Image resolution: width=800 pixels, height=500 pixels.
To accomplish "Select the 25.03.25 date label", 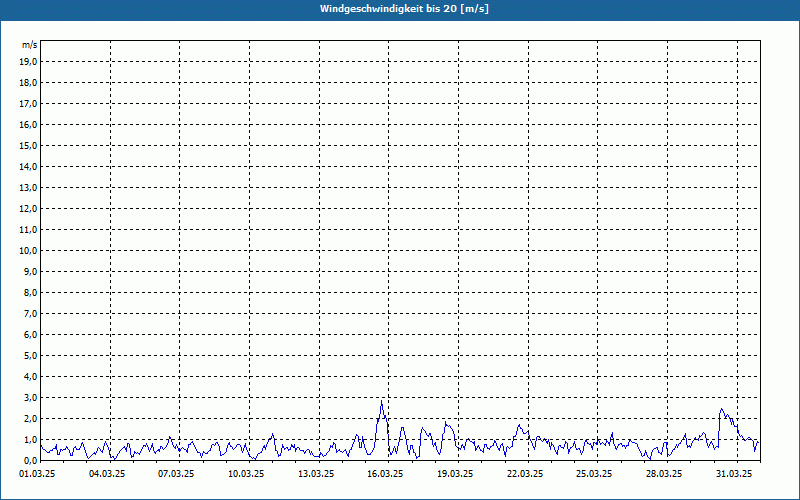I will (594, 474).
